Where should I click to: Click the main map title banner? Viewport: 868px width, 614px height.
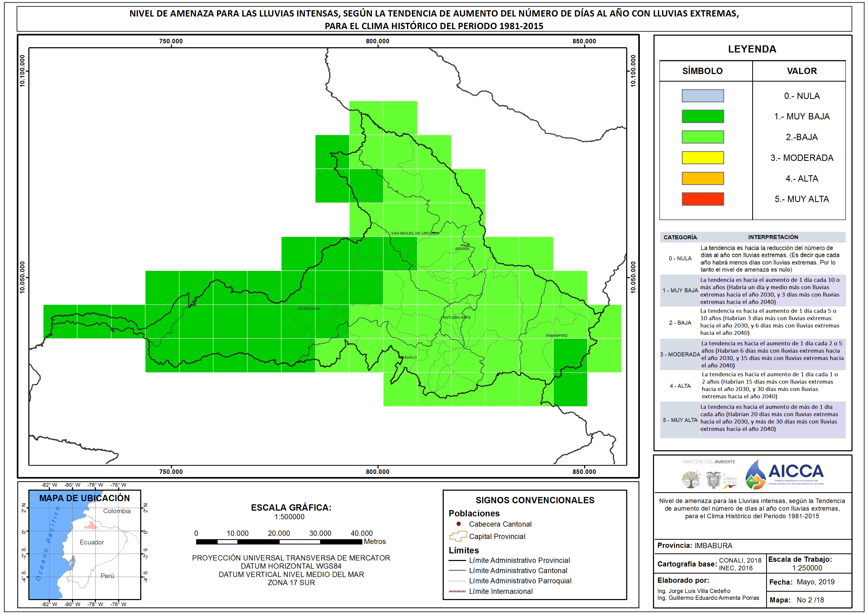434,19
